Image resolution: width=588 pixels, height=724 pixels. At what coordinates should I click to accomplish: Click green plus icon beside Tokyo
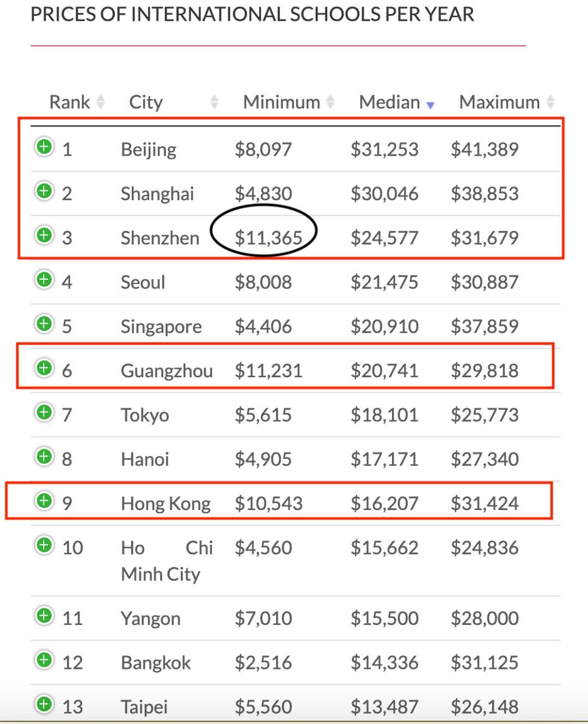(x=44, y=413)
